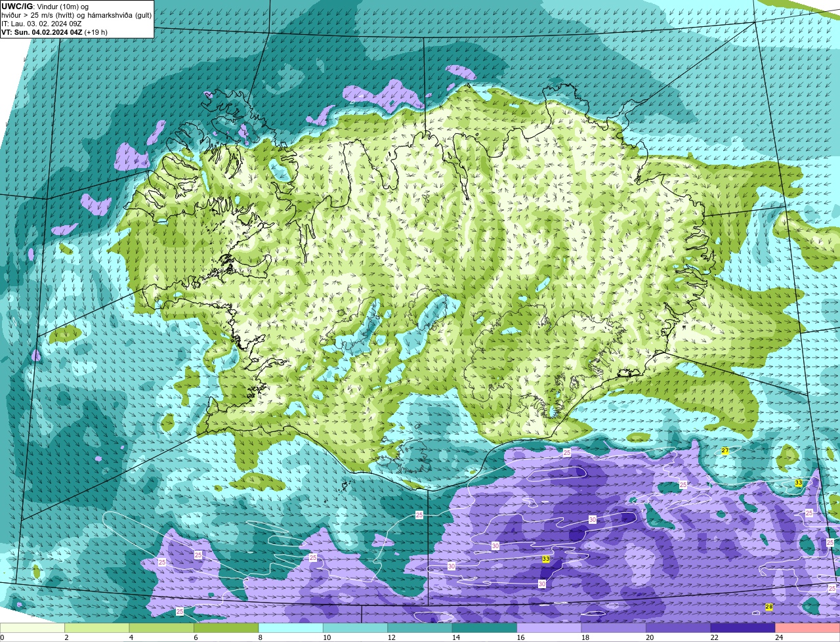
Task: Click the pink legend swatch above 24 m/s
Action: click(x=808, y=628)
